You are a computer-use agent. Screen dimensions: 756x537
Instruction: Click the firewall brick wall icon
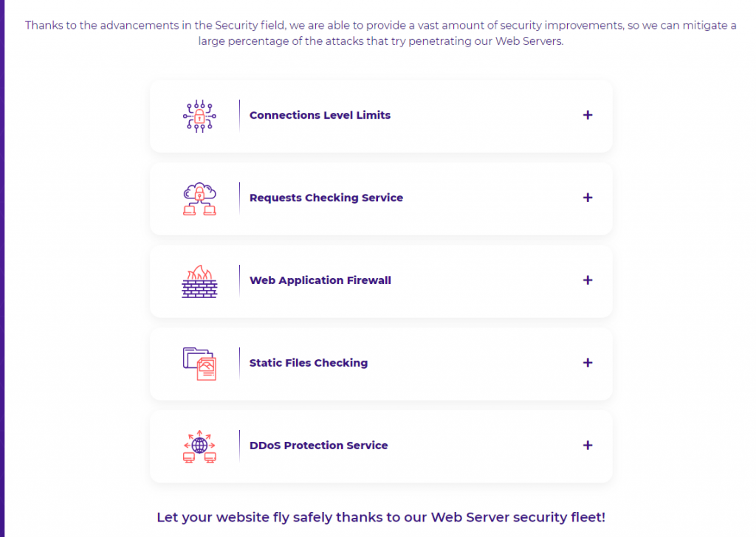[199, 281]
